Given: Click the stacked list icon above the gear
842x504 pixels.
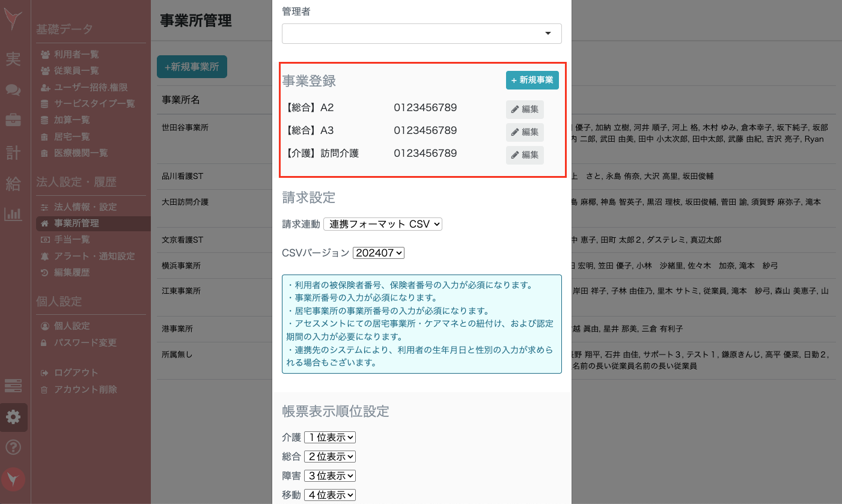Looking at the screenshot, I should [13, 385].
